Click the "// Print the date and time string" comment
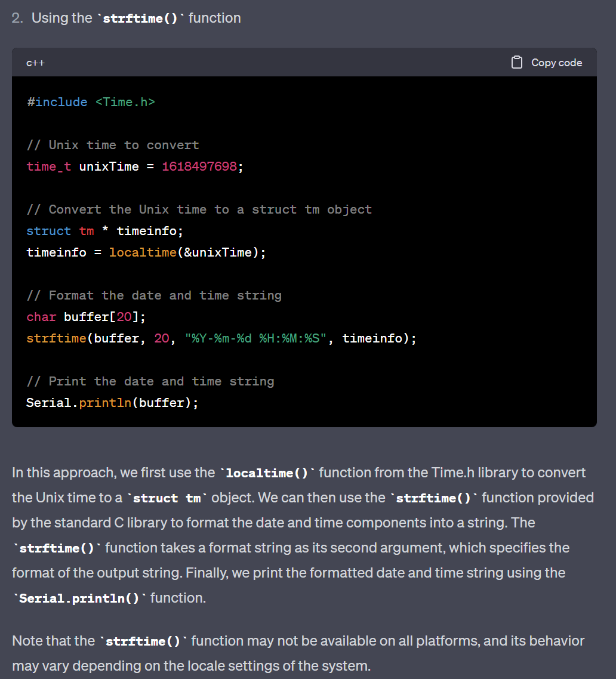 coord(150,381)
